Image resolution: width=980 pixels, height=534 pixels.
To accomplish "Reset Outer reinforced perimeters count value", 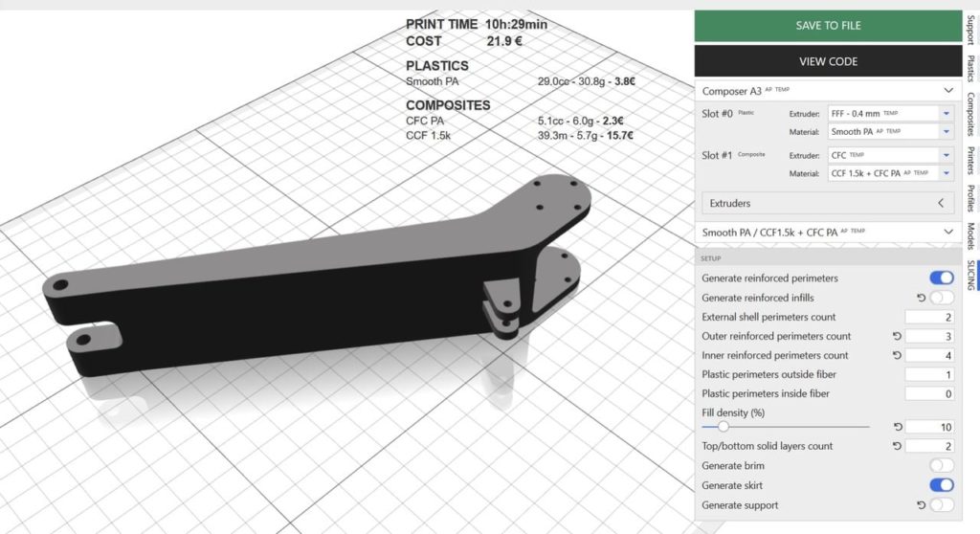I will pos(898,336).
